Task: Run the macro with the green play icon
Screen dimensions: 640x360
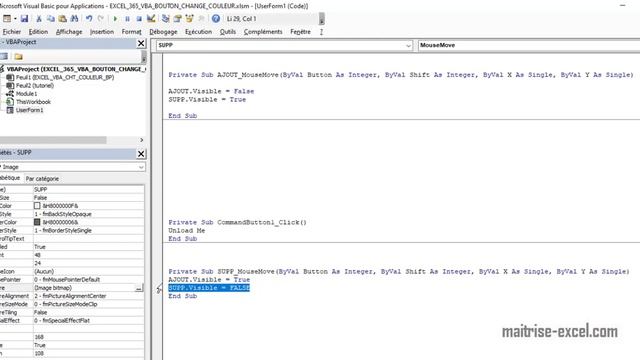Action: 115,19
